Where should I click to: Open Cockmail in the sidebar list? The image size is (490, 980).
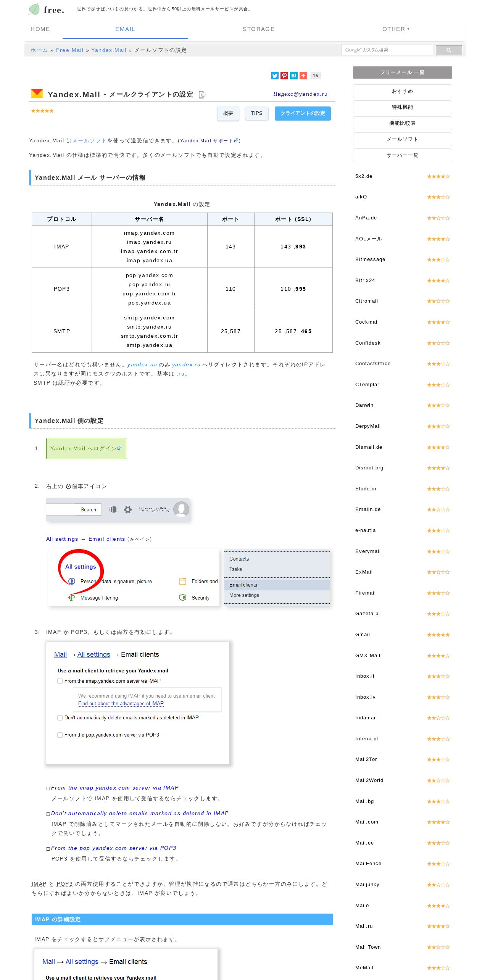pos(367,322)
